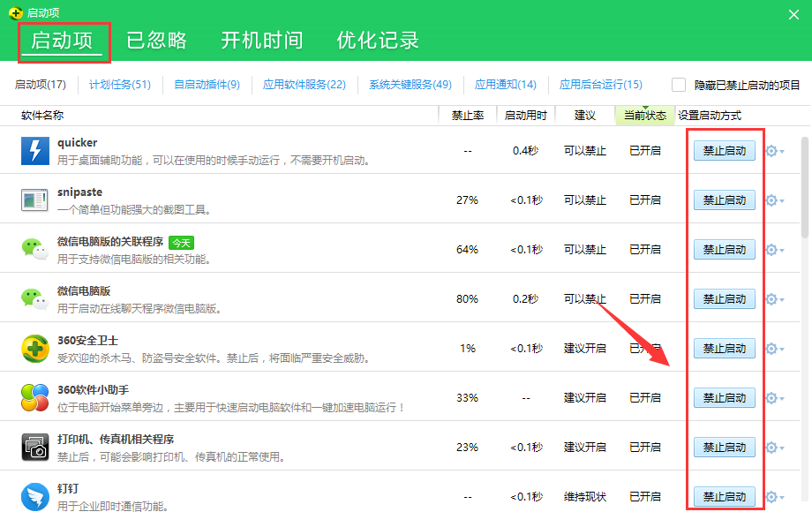Disable startup for 打印机、传真机相关程序

pyautogui.click(x=725, y=448)
